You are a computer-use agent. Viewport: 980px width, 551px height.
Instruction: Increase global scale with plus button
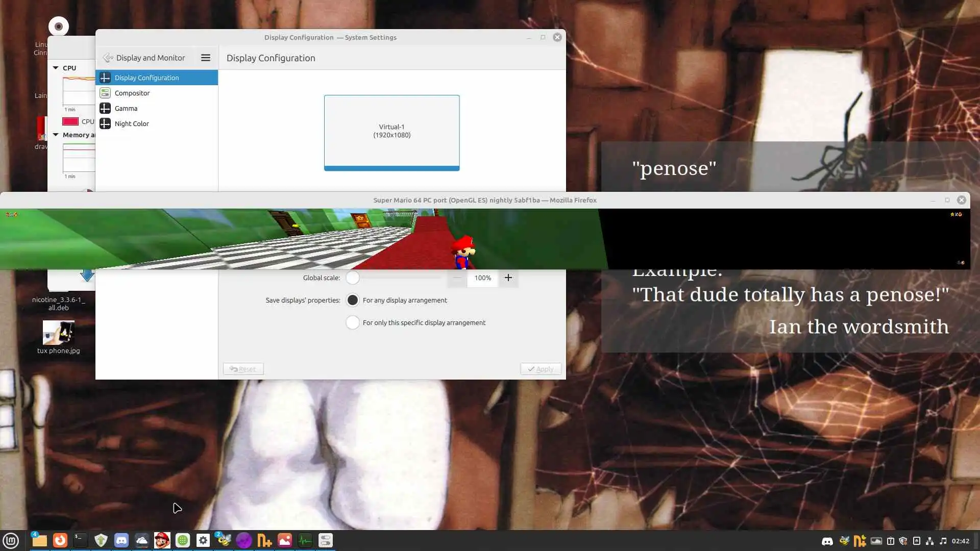tap(508, 278)
